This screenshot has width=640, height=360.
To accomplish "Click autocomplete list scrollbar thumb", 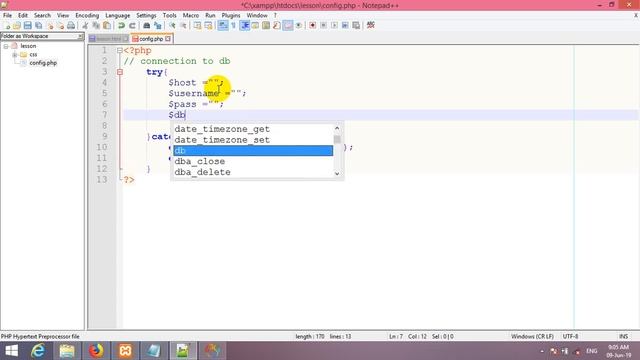I will pyautogui.click(x=337, y=139).
